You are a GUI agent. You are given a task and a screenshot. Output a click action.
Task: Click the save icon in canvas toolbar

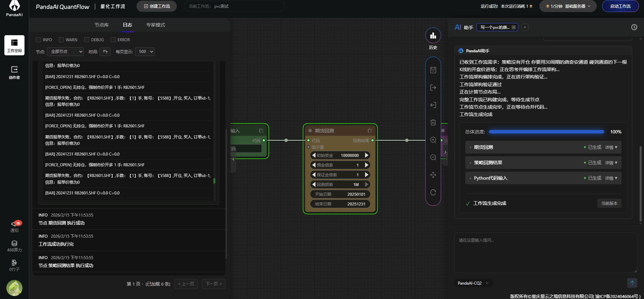433,70
